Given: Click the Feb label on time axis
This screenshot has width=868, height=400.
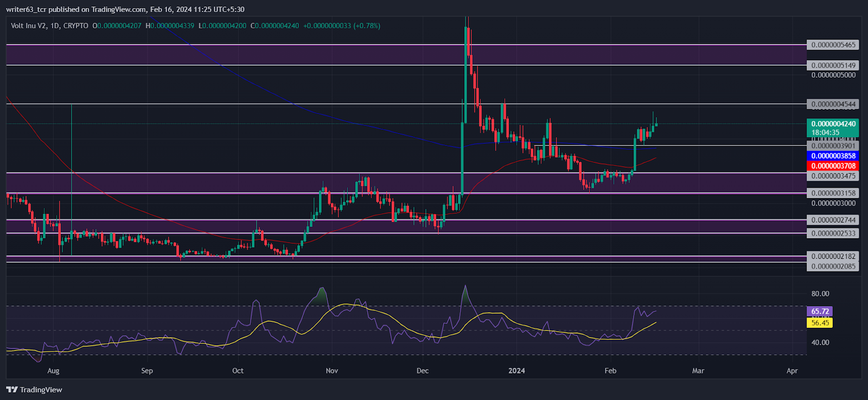Looking at the screenshot, I should click(610, 371).
